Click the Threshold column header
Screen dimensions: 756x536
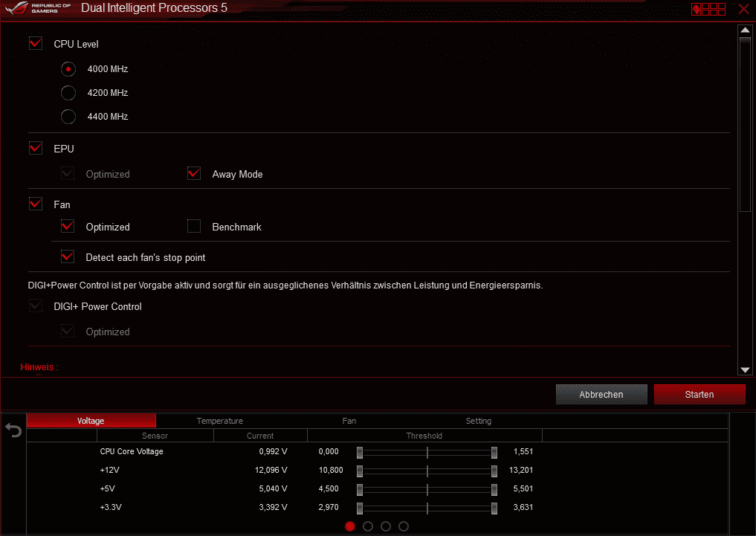424,436
